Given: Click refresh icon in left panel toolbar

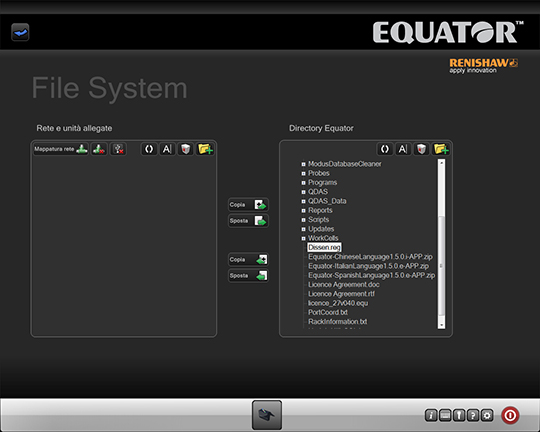Looking at the screenshot, I should pos(149,149).
